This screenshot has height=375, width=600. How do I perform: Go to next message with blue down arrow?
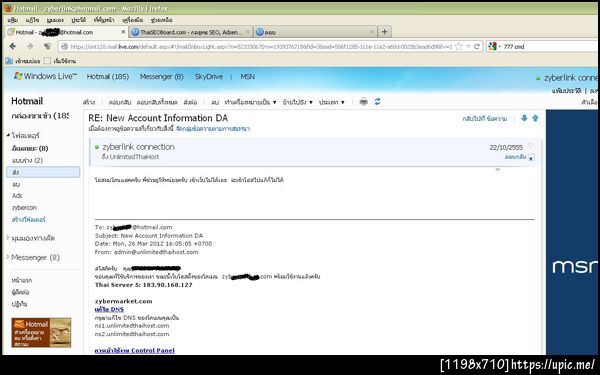524,118
